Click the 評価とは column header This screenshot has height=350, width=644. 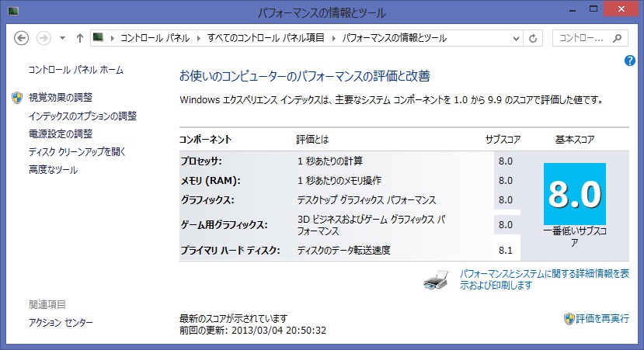click(x=312, y=140)
